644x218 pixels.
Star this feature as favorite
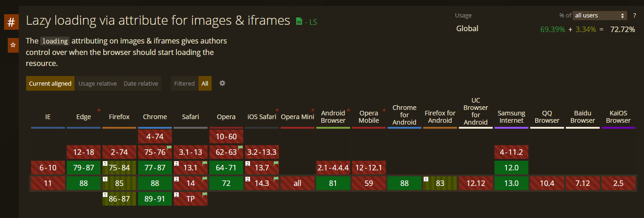click(13, 45)
